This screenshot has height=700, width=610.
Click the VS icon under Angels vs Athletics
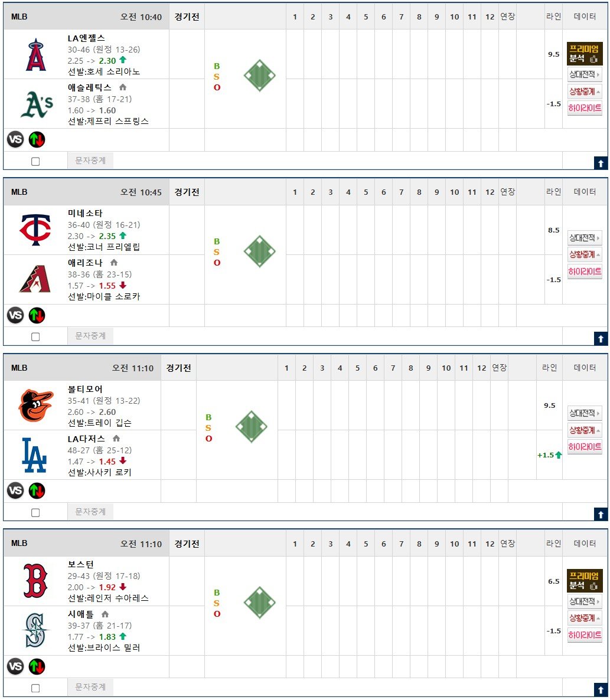pos(15,140)
